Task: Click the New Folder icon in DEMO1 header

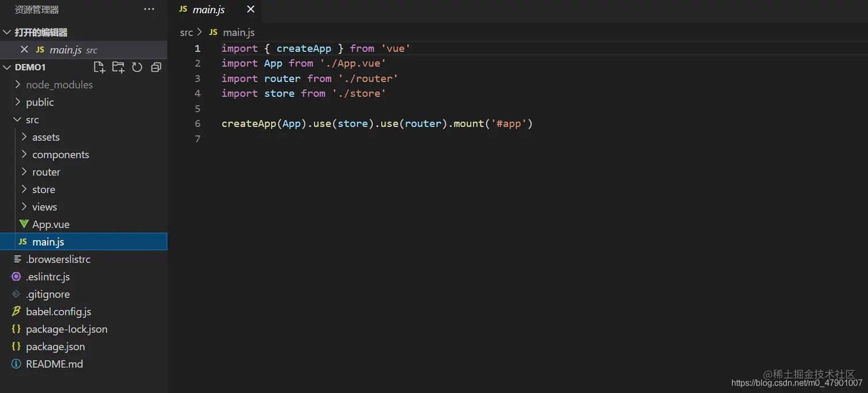Action: pyautogui.click(x=118, y=67)
